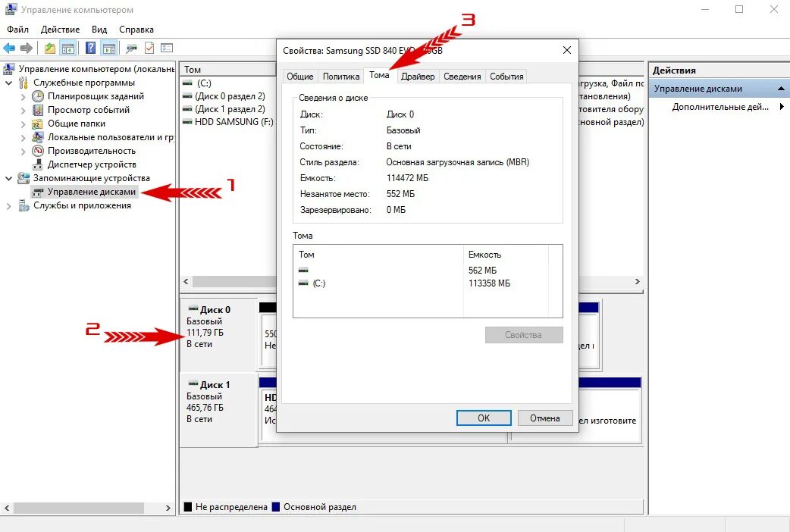Viewport: 790px width, 532px height.
Task: Select Службы и приложения tree node
Action: [82, 205]
